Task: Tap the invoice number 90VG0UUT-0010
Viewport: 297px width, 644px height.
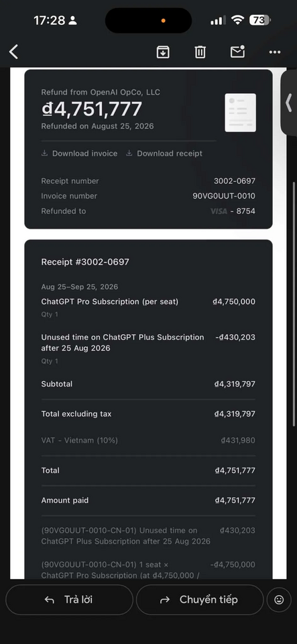Action: point(224,196)
